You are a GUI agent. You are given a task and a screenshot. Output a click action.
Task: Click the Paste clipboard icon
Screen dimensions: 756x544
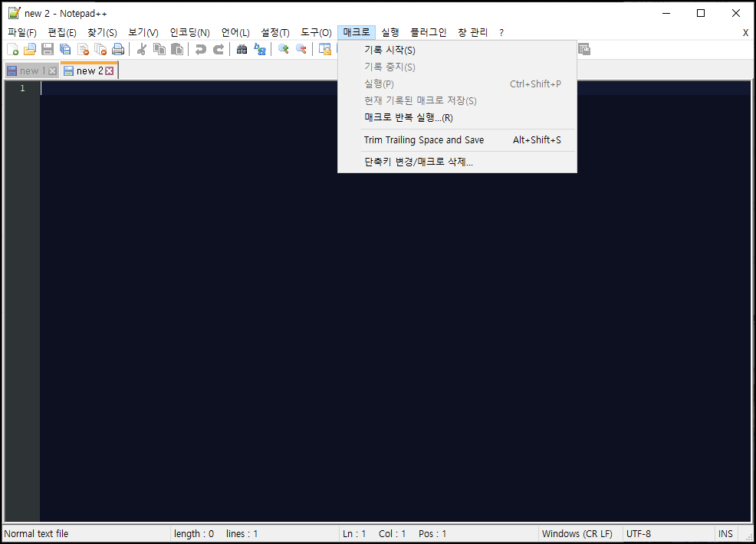pos(177,49)
